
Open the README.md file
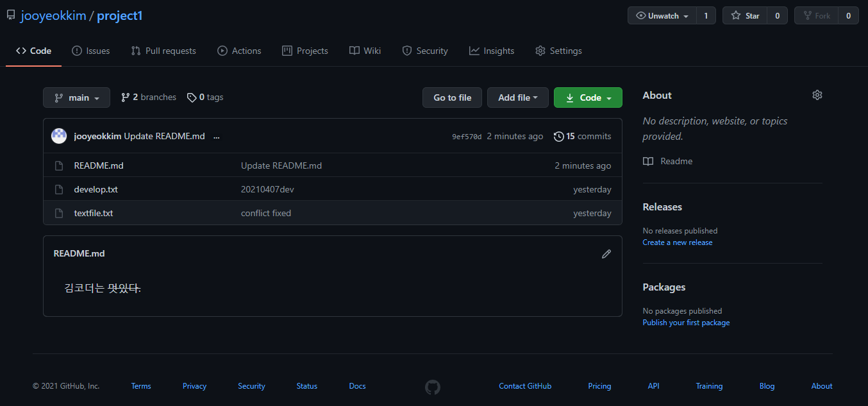[x=99, y=165]
